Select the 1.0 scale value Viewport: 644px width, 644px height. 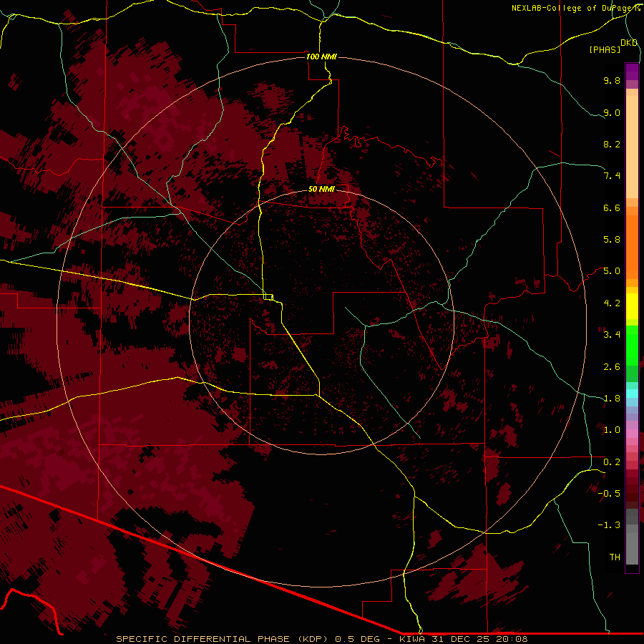[612, 430]
